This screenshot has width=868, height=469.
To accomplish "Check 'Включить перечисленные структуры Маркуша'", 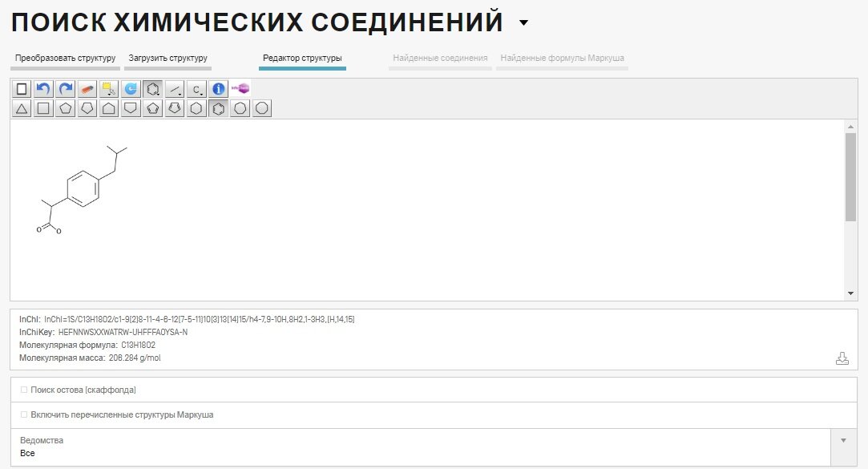I will 23,414.
